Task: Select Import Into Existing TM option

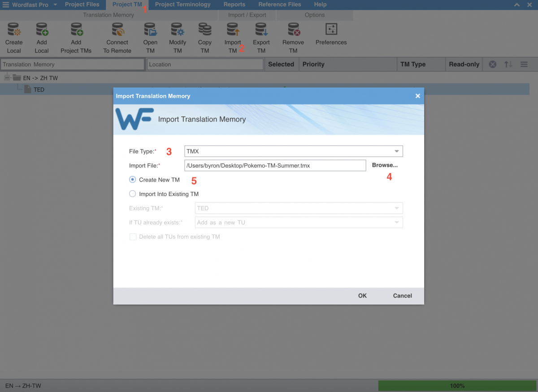Action: click(x=133, y=194)
